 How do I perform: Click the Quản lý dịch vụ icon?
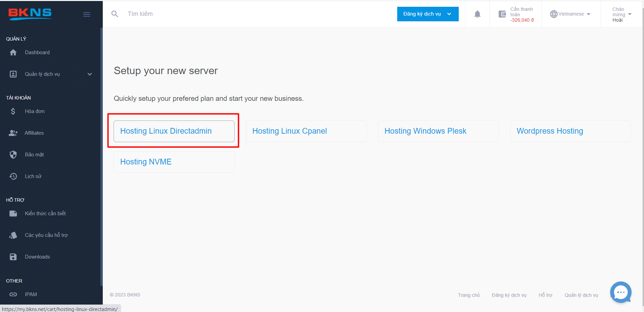(13, 74)
